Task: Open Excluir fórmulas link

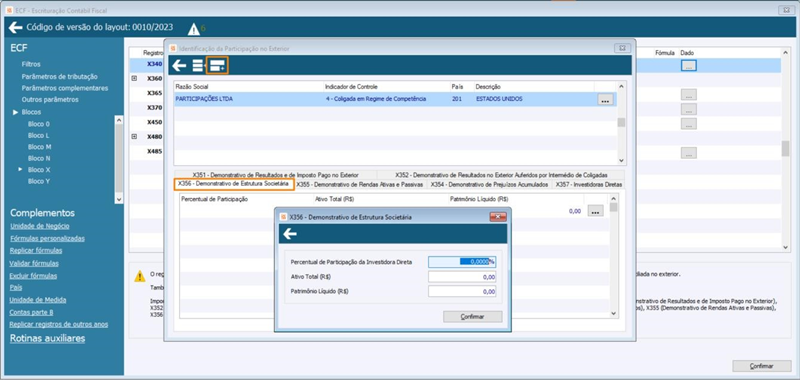Action: coord(33,276)
